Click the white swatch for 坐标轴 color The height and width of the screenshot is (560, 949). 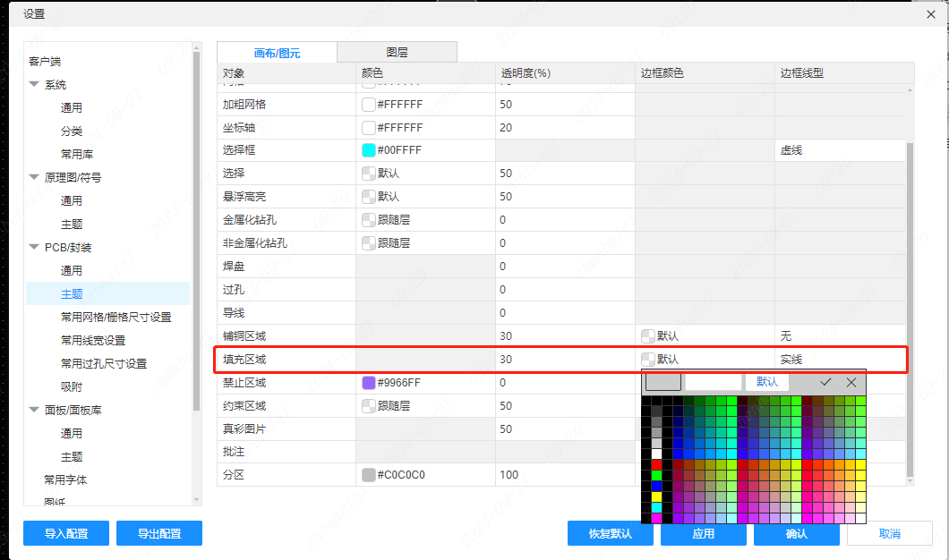tap(369, 128)
